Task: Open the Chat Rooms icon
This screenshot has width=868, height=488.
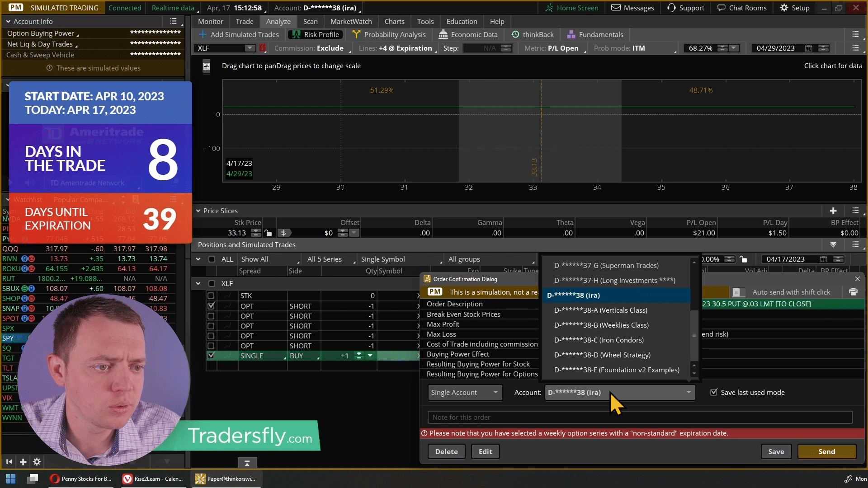Action: pos(722,8)
